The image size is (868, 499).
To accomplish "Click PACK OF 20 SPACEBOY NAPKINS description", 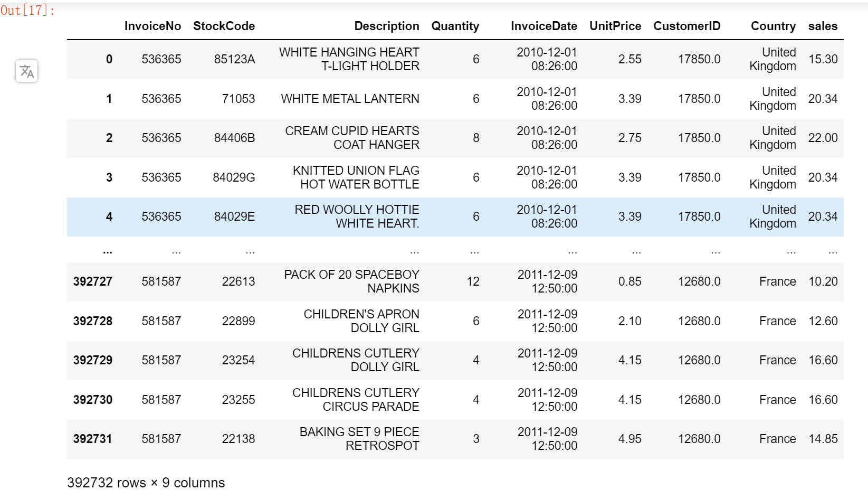I will [x=352, y=281].
